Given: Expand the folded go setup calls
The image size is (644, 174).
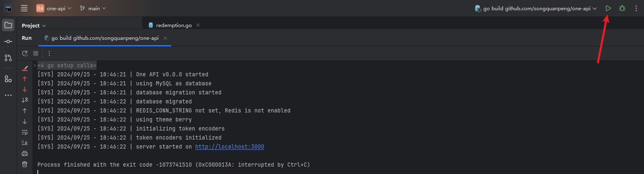Looking at the screenshot, I should click(x=35, y=65).
